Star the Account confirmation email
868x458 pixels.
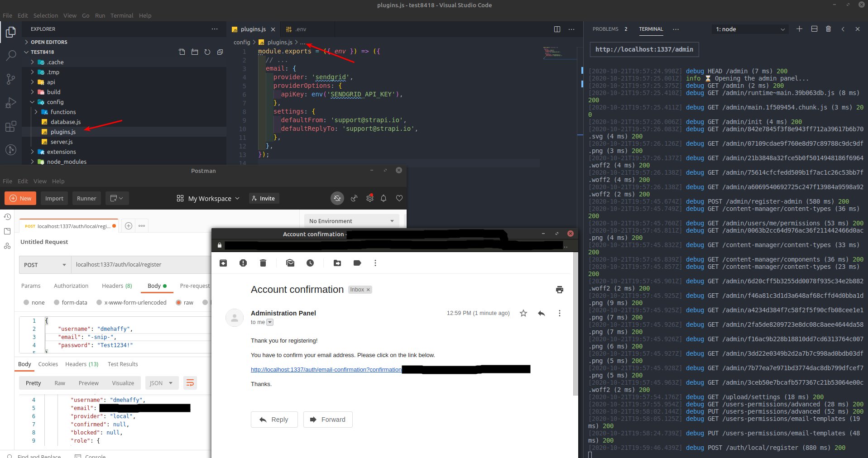[523, 313]
